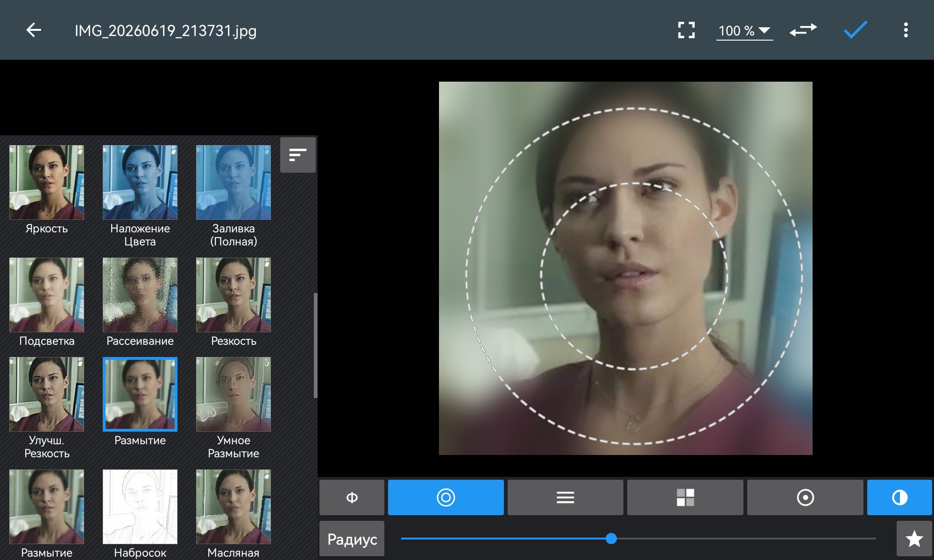Viewport: 934px width, 560px height.
Task: Toggle the half-filled circle invert button
Action: tap(899, 497)
